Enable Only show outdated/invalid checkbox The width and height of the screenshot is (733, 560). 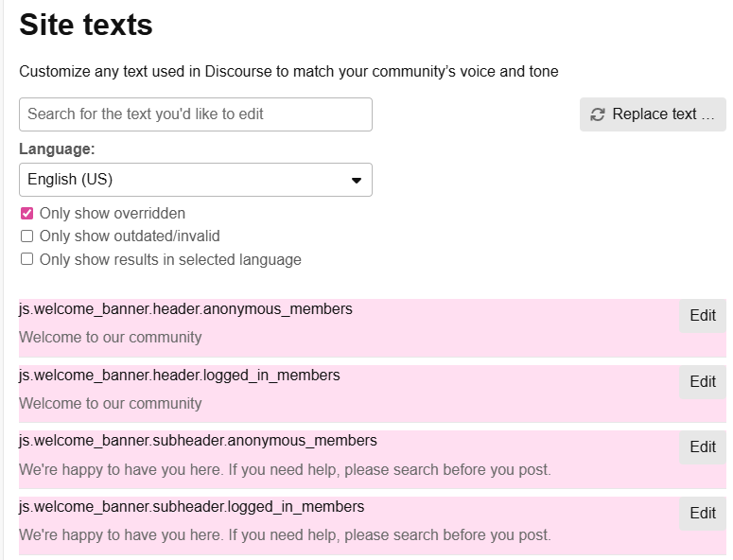click(x=27, y=236)
